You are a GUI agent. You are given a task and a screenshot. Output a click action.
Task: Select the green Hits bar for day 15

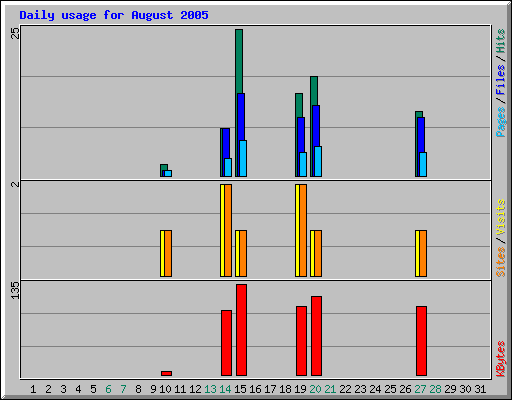(239, 61)
